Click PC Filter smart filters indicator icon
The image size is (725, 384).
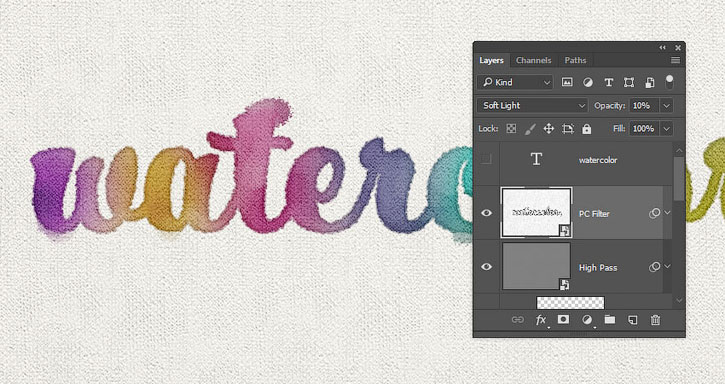654,213
